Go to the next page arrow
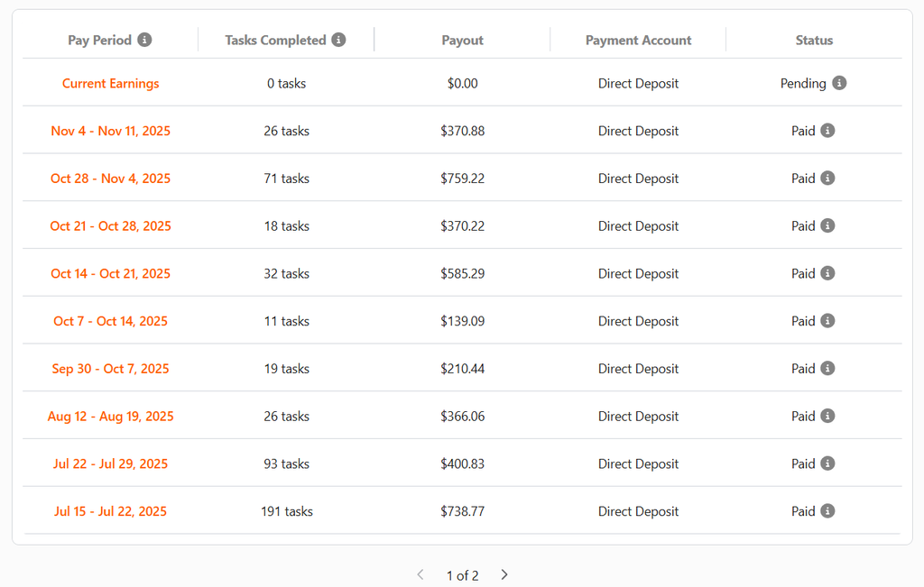Viewport: 924px width, 587px height. tap(504, 574)
